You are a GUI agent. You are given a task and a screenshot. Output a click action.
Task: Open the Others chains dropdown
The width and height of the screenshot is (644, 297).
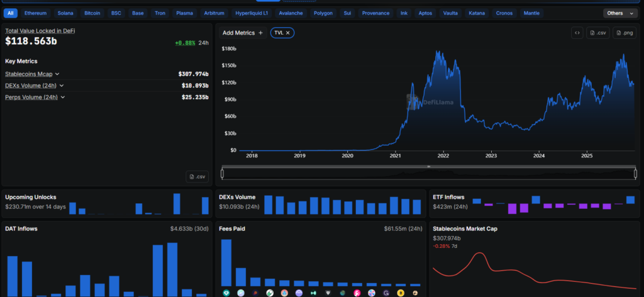click(x=620, y=13)
